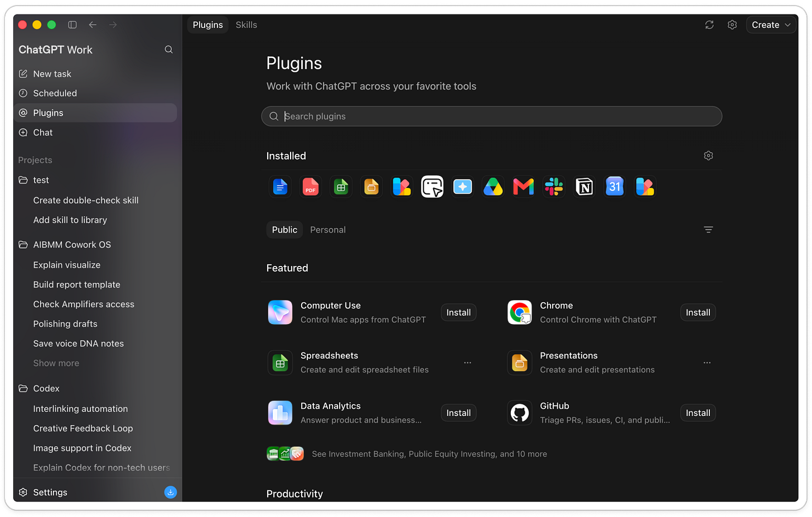This screenshot has width=812, height=517.
Task: Open the orange Presentations icon in Installed row
Action: [371, 187]
